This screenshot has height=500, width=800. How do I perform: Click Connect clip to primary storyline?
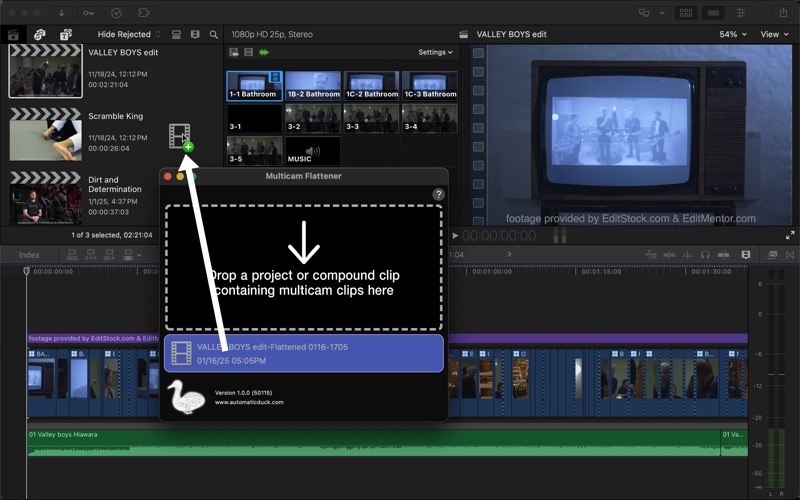tap(72, 255)
